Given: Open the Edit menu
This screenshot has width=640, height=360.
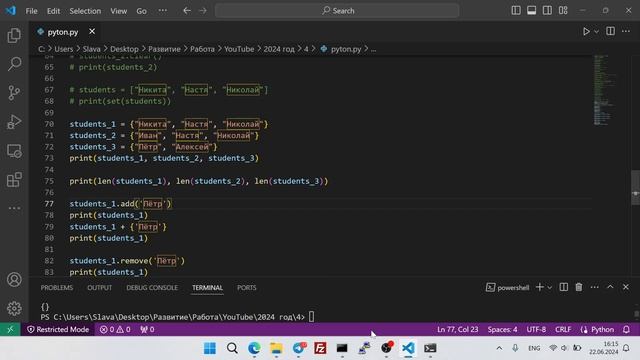Looking at the screenshot, I should coord(53,11).
